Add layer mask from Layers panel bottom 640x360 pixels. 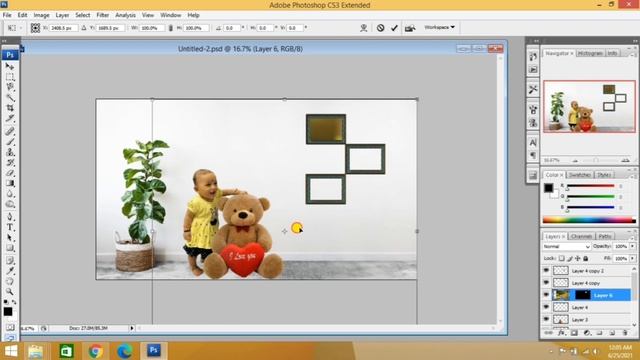click(x=574, y=333)
